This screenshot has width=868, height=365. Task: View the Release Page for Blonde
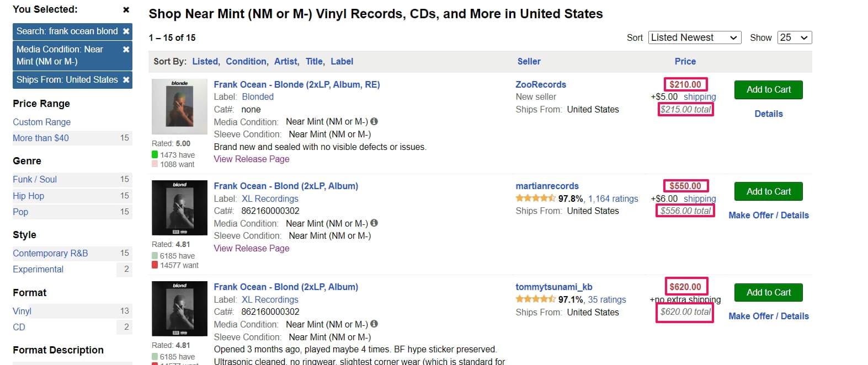[251, 159]
